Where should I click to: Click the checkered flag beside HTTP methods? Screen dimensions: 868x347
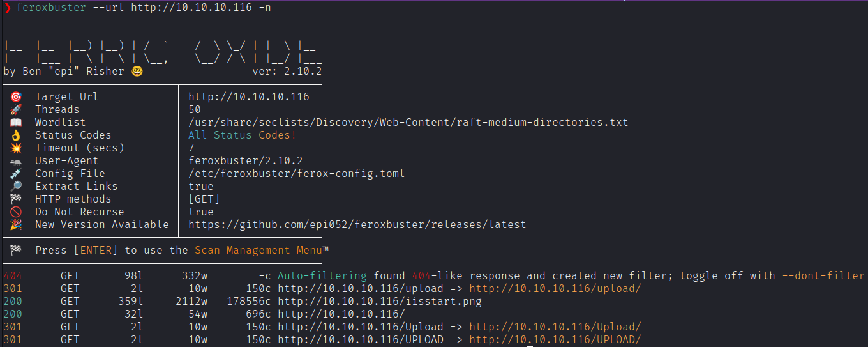pyautogui.click(x=16, y=199)
